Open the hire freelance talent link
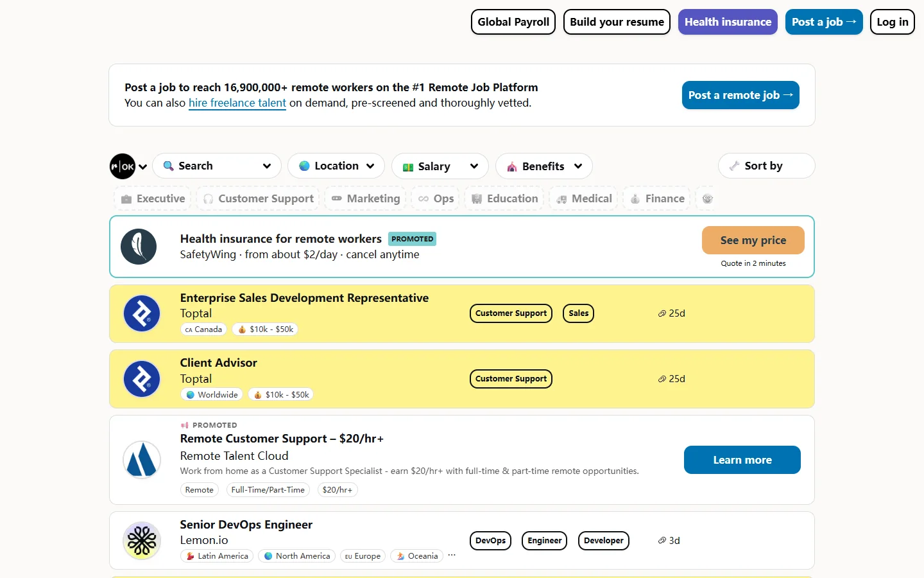 [x=237, y=103]
